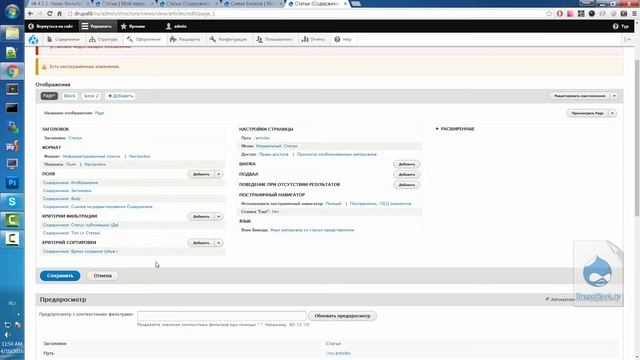Open dropdown arrow for Поля Добавить
The height and width of the screenshot is (360, 640).
click(x=219, y=174)
